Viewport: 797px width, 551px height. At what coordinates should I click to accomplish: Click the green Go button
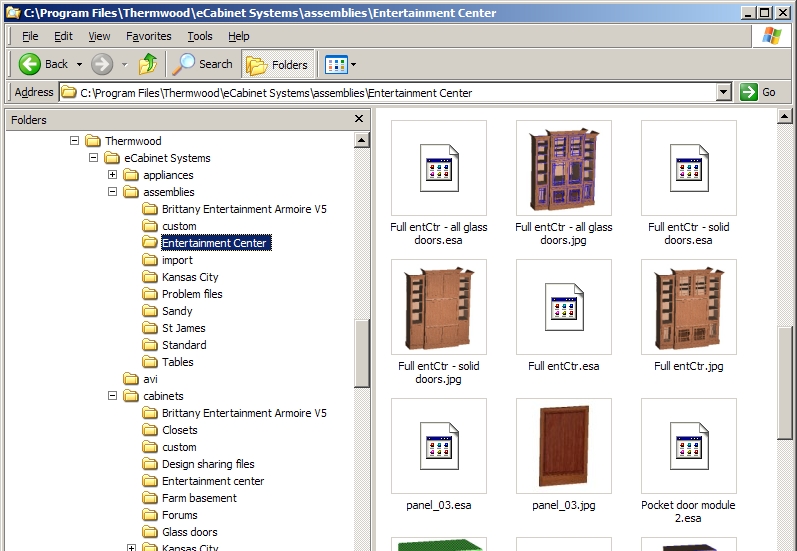758,93
